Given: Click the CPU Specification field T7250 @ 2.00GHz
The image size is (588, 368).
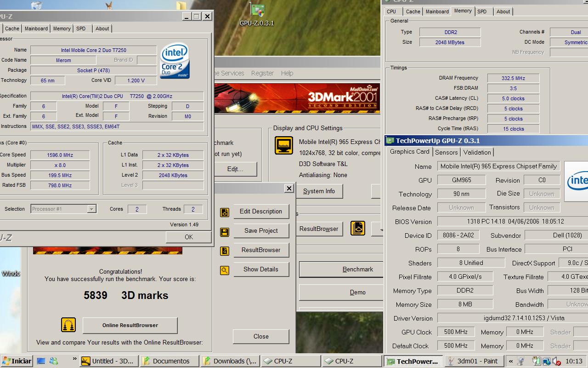Looking at the screenshot, I should tap(117, 96).
